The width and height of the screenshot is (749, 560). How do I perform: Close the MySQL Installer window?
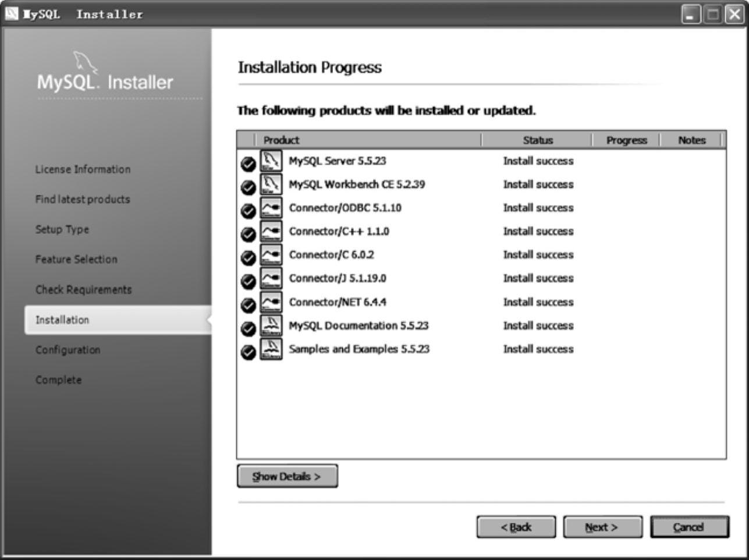coord(734,15)
